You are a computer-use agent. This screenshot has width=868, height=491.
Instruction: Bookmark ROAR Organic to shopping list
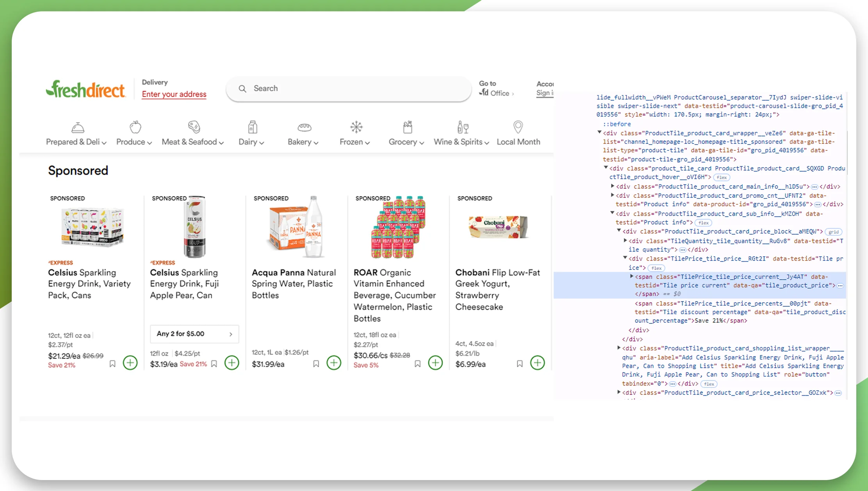[418, 364]
